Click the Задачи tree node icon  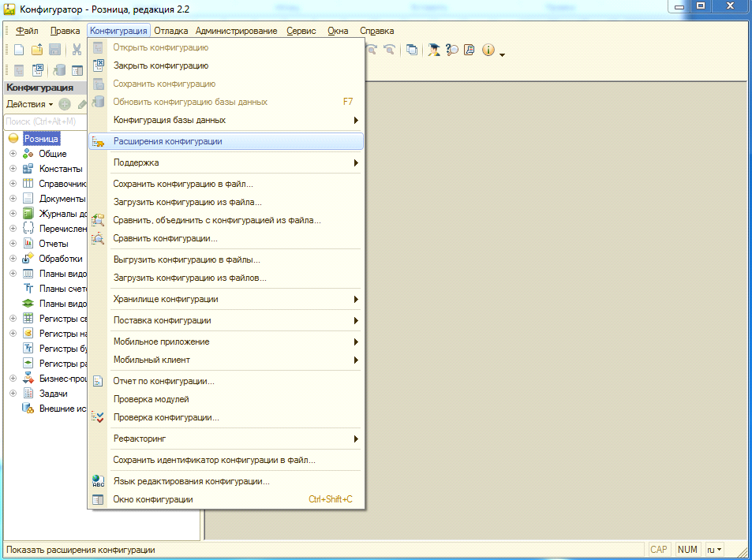click(28, 394)
